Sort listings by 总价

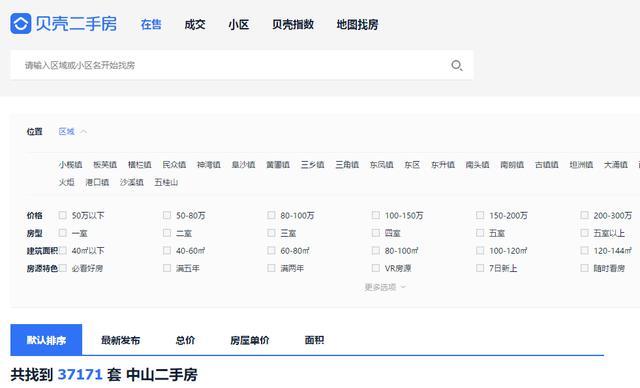pos(185,340)
